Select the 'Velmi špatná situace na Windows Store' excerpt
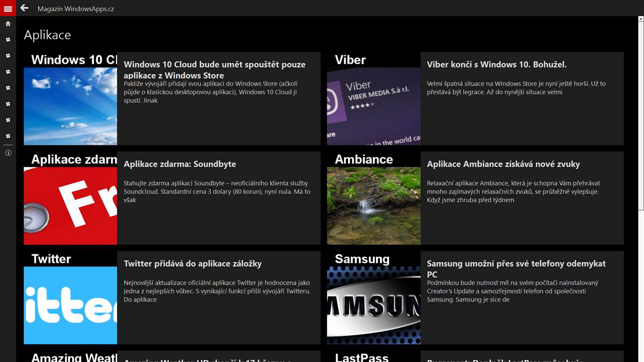This screenshot has height=362, width=644. pyautogui.click(x=516, y=88)
